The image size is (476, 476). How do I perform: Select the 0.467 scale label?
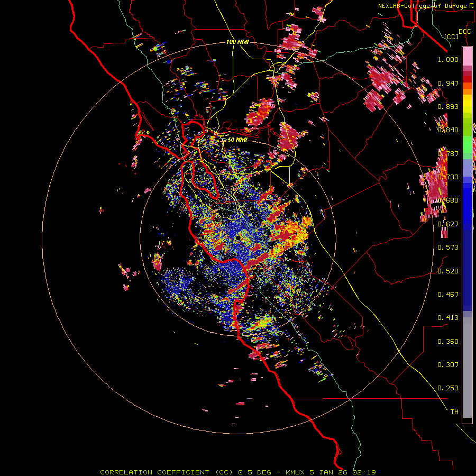[x=448, y=294]
